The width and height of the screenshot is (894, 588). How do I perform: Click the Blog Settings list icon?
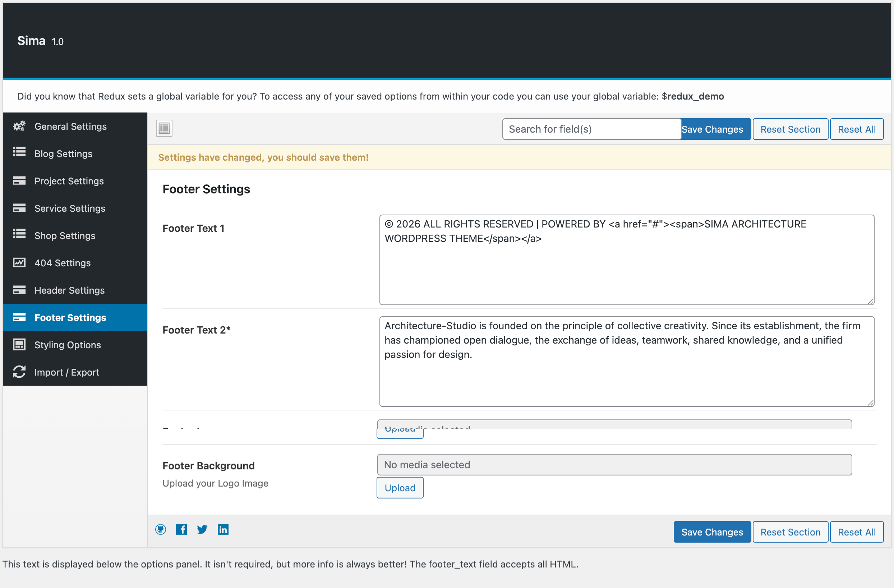[19, 152]
